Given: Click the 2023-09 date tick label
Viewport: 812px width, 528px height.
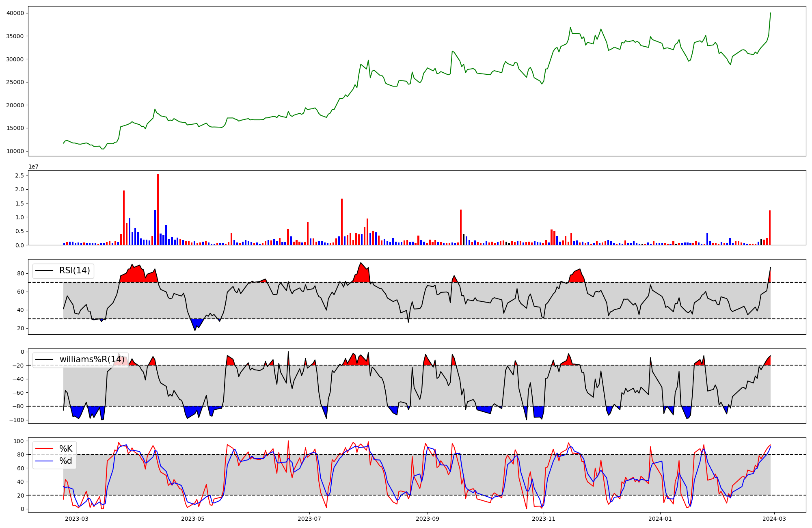Looking at the screenshot, I should 427,519.
